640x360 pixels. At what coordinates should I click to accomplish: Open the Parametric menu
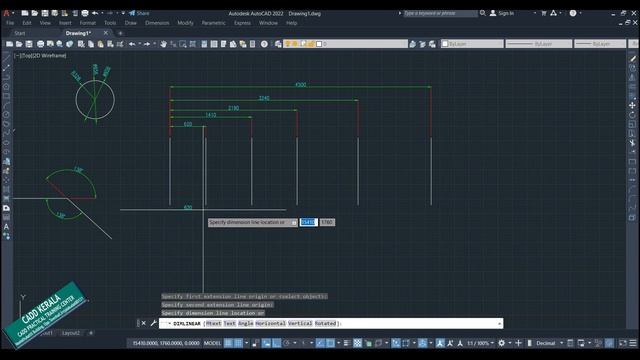tap(213, 23)
